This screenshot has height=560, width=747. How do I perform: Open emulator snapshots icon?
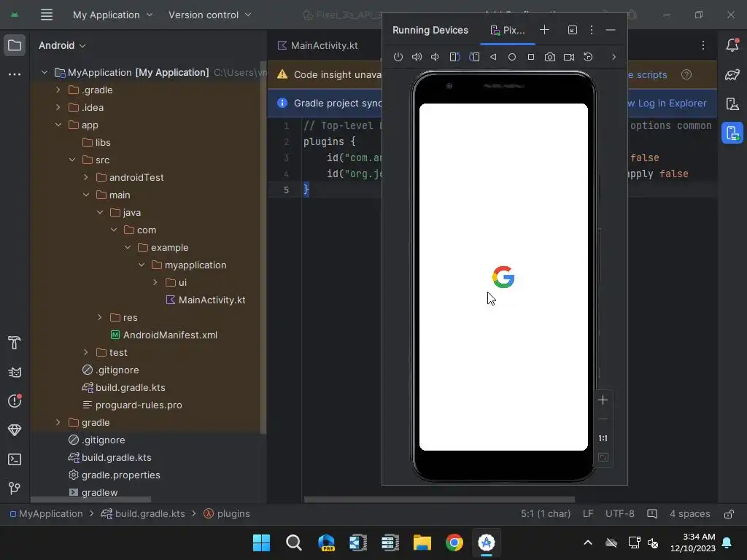(x=589, y=57)
